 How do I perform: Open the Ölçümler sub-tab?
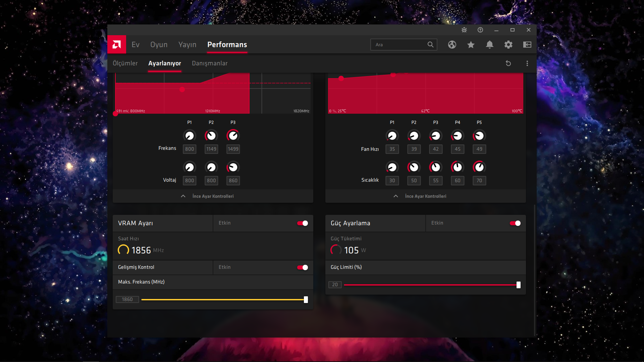125,63
